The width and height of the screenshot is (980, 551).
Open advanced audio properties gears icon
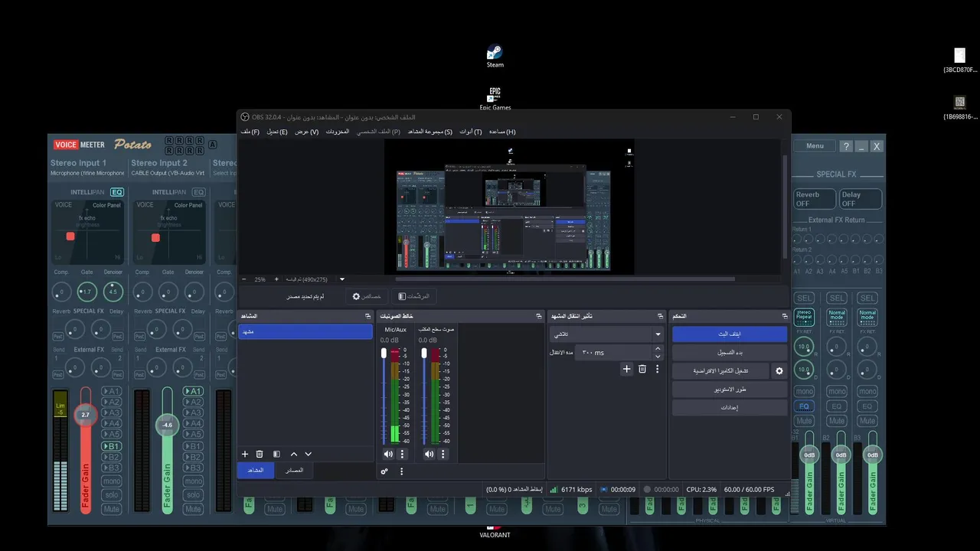(384, 471)
